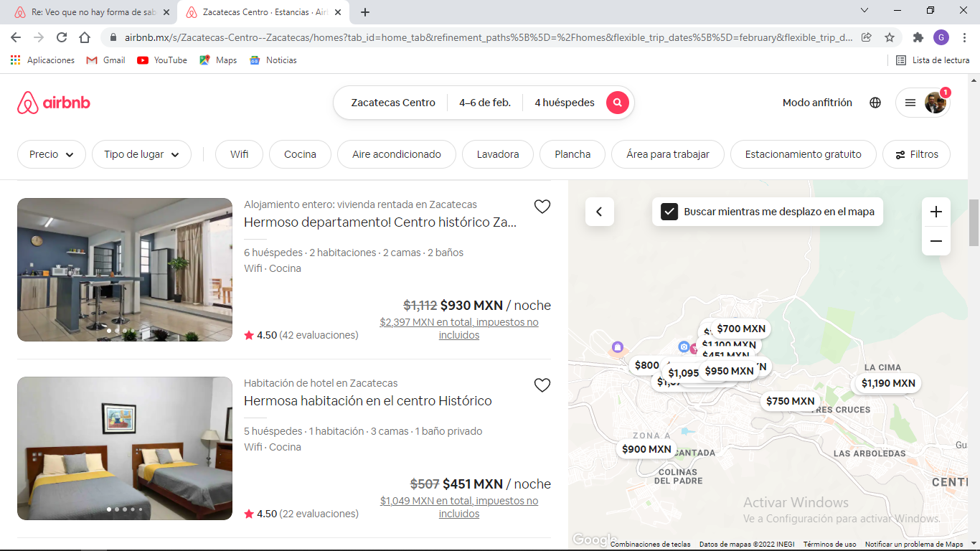Click the red search magnifier button
Viewport: 980px width, 551px height.
(x=617, y=103)
